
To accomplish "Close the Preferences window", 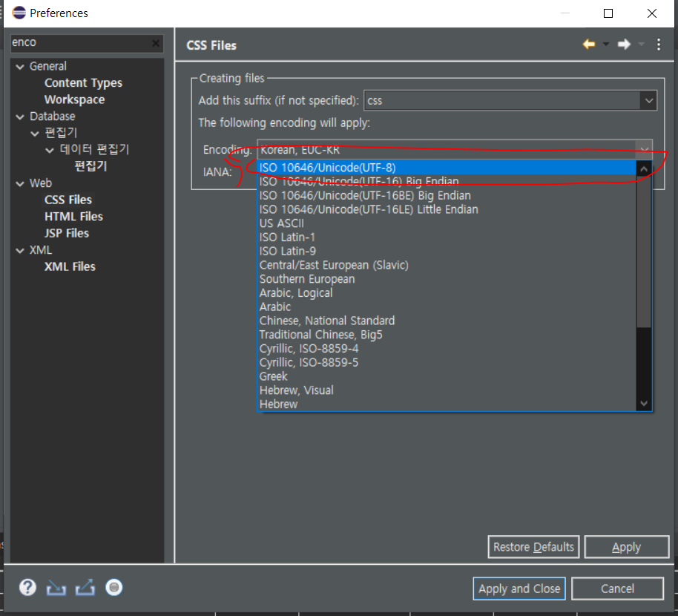I will tap(651, 13).
